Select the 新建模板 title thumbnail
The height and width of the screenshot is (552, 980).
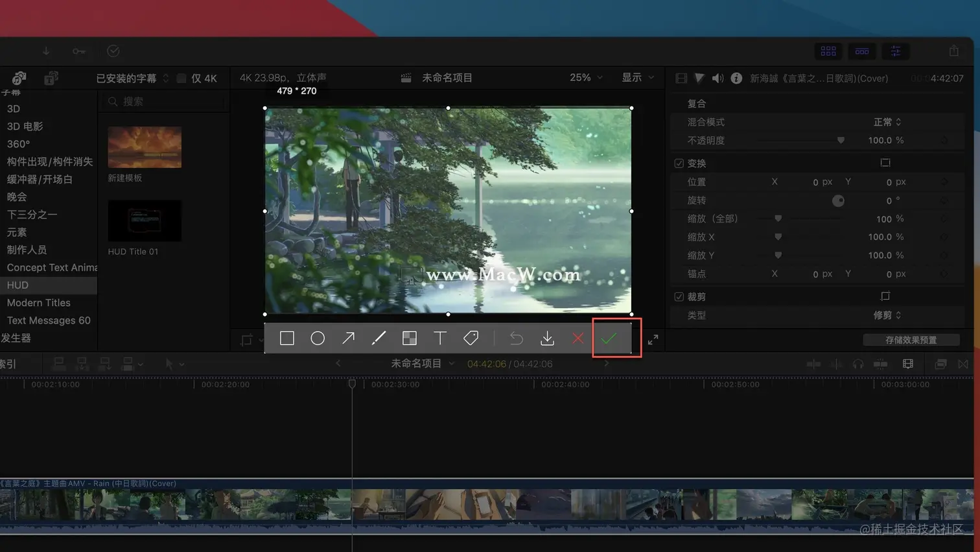tap(145, 148)
